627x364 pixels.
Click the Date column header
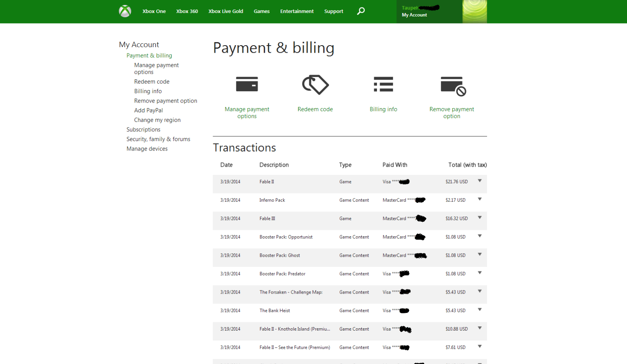click(x=226, y=165)
